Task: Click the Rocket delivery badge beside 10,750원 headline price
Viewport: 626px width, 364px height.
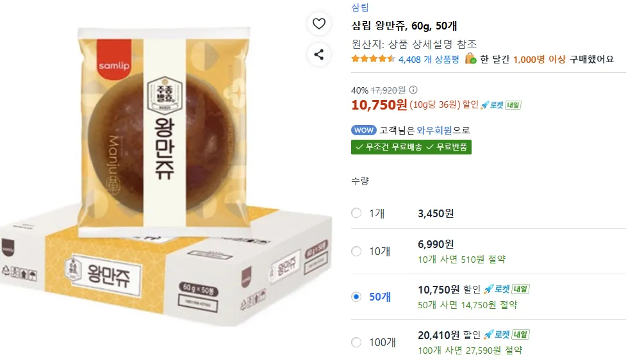Action: click(x=501, y=104)
